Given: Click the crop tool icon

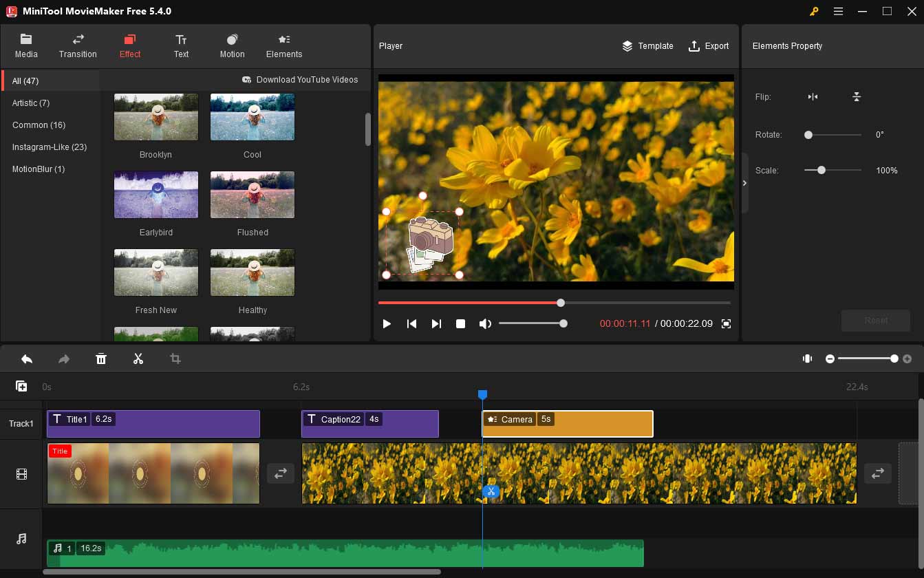Looking at the screenshot, I should [175, 358].
